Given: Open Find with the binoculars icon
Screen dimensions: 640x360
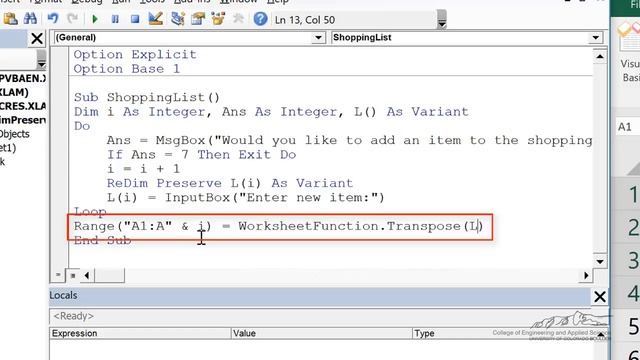Looking at the screenshot, I should click(x=30, y=19).
